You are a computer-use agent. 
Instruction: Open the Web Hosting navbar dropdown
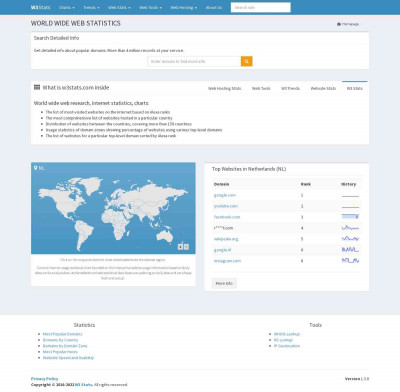coord(184,7)
